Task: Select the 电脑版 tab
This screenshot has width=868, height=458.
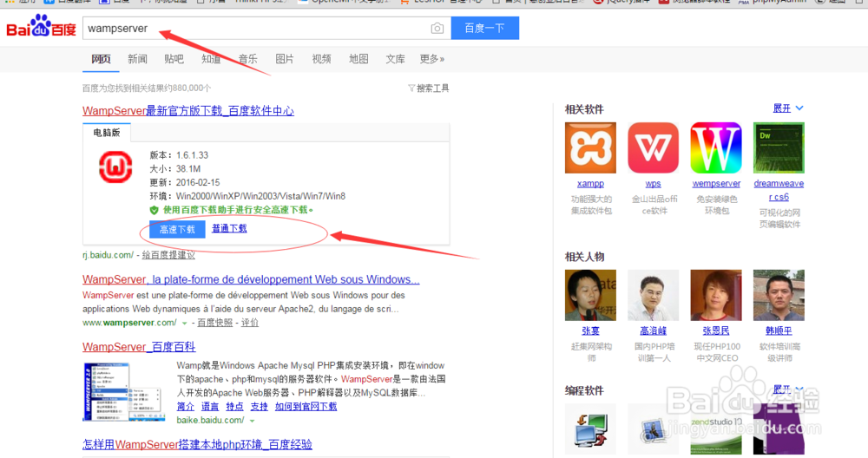Action: [106, 132]
